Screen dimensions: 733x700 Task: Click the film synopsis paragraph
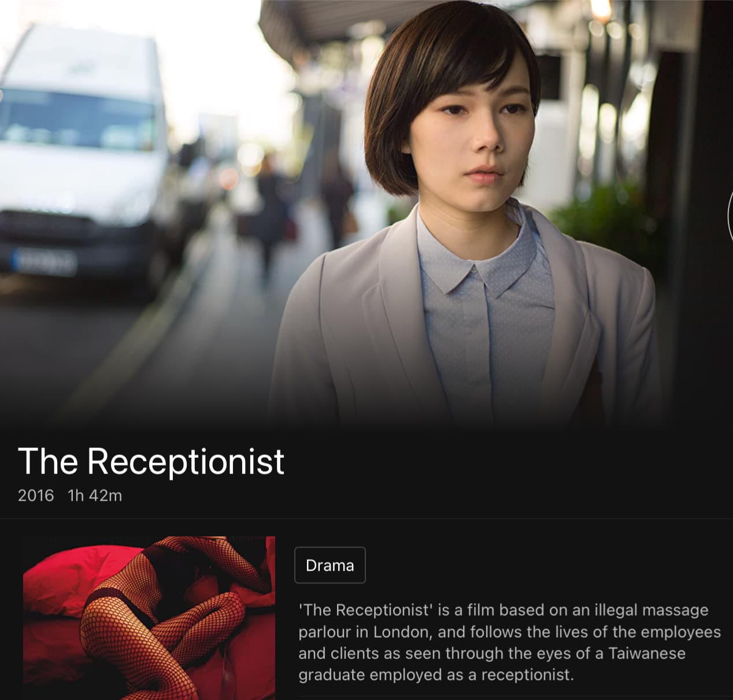click(509, 642)
